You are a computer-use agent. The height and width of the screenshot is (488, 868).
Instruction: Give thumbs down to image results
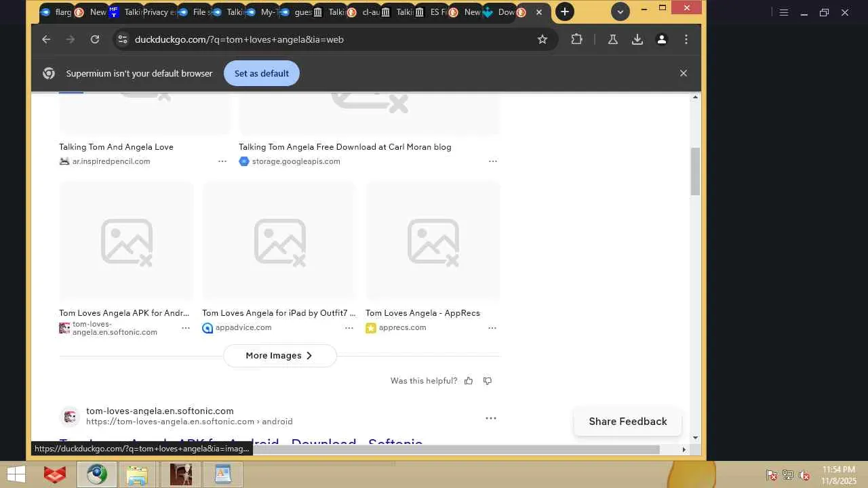487,381
